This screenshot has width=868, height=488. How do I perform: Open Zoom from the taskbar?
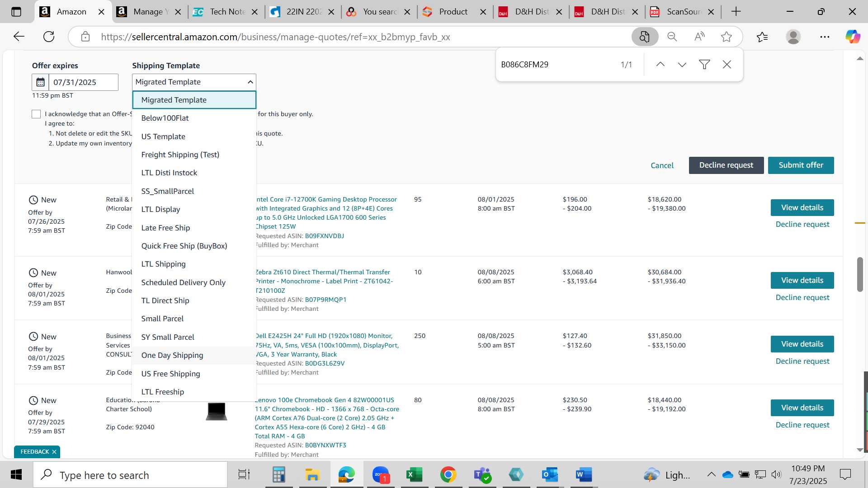tap(380, 475)
